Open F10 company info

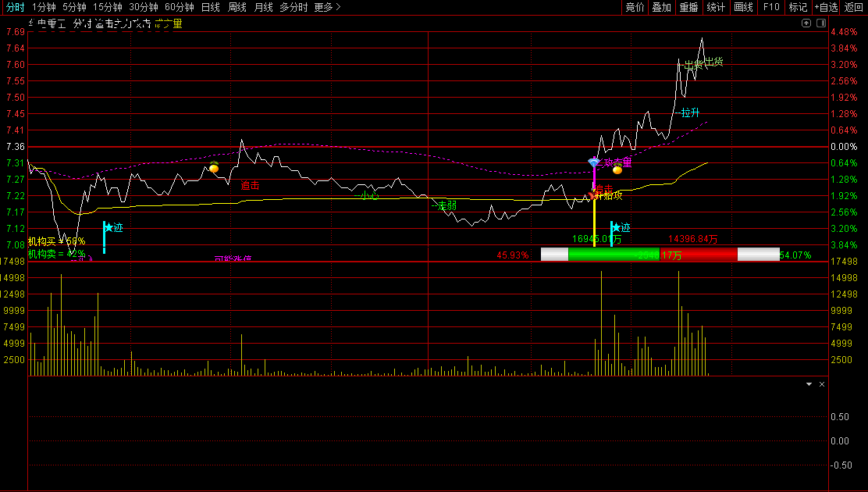(771, 7)
